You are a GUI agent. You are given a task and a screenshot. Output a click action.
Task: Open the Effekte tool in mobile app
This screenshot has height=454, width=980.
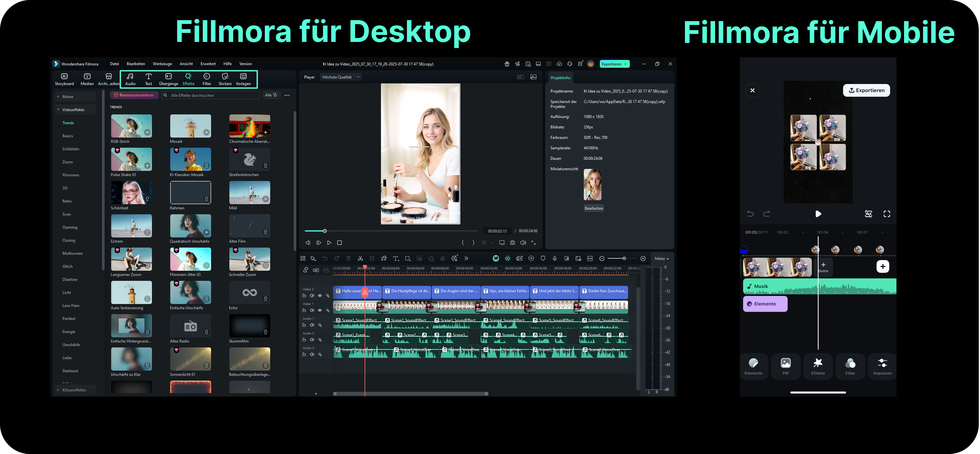(x=818, y=366)
